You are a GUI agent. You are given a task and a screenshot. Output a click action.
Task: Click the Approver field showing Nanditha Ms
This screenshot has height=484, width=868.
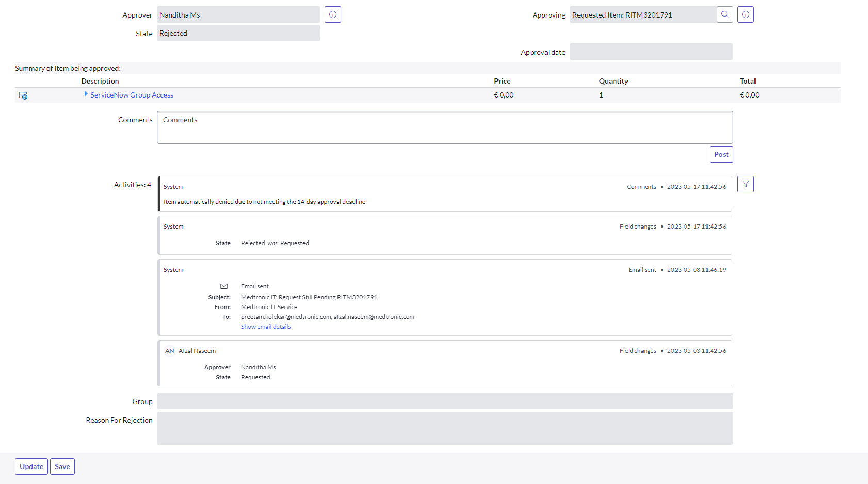(238, 15)
